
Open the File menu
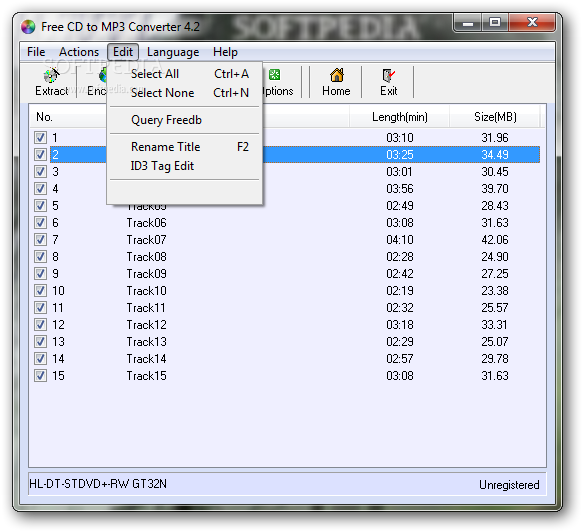(x=36, y=52)
